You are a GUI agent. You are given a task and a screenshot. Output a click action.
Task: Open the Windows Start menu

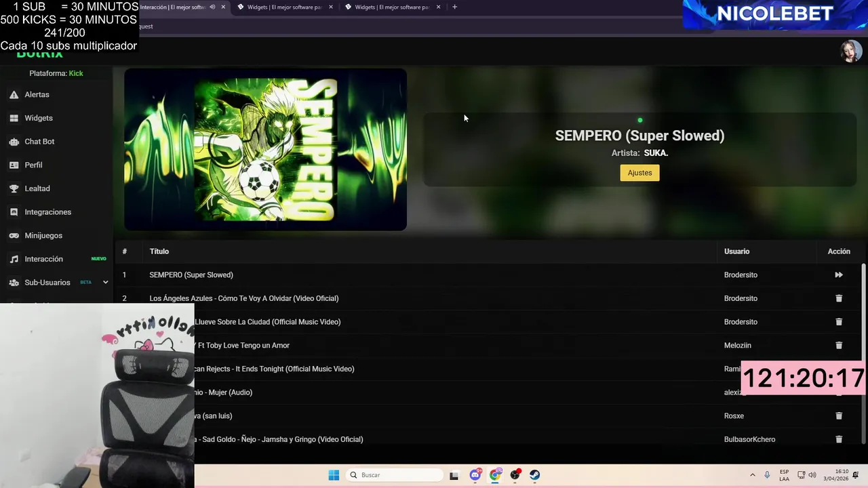[x=334, y=475]
